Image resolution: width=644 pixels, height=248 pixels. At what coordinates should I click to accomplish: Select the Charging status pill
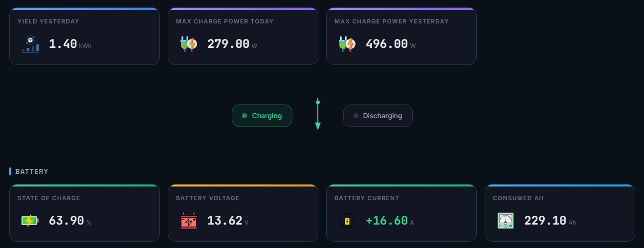[x=262, y=116]
